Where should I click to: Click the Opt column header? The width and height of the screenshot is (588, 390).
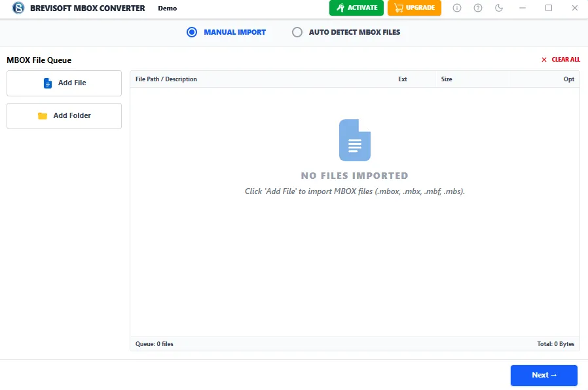(x=569, y=79)
